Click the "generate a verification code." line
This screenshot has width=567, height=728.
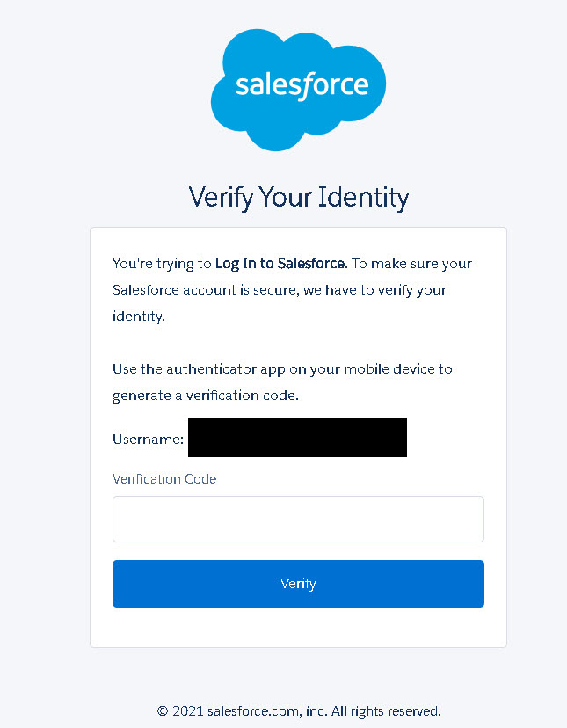coord(206,395)
